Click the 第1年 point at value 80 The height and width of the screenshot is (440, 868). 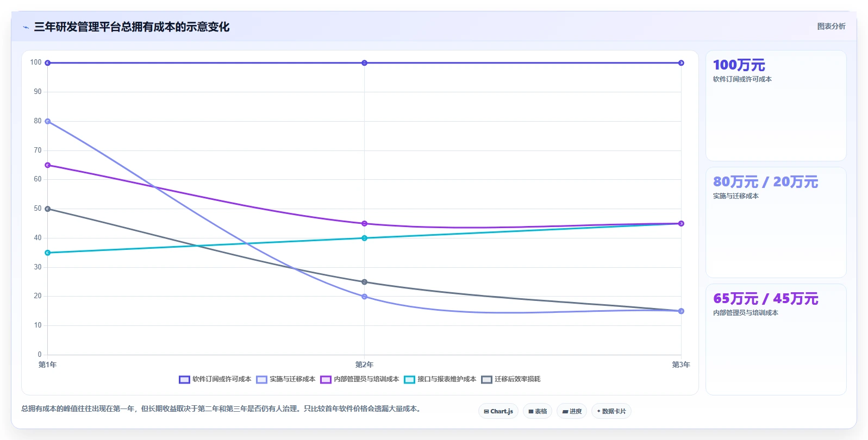[48, 121]
